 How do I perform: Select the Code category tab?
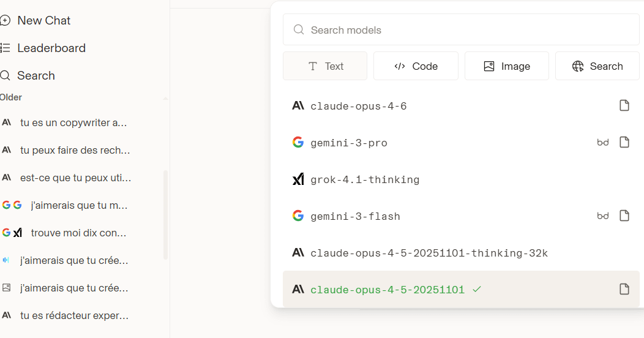pyautogui.click(x=416, y=66)
